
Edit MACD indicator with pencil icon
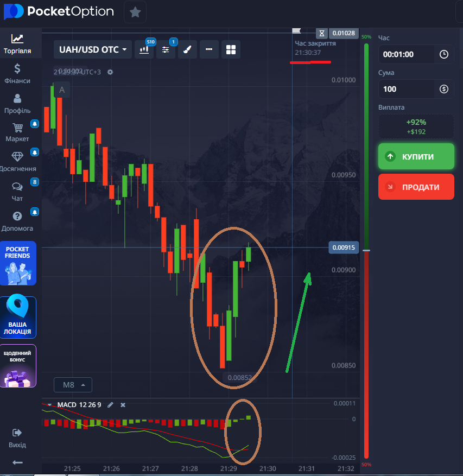[111, 405]
